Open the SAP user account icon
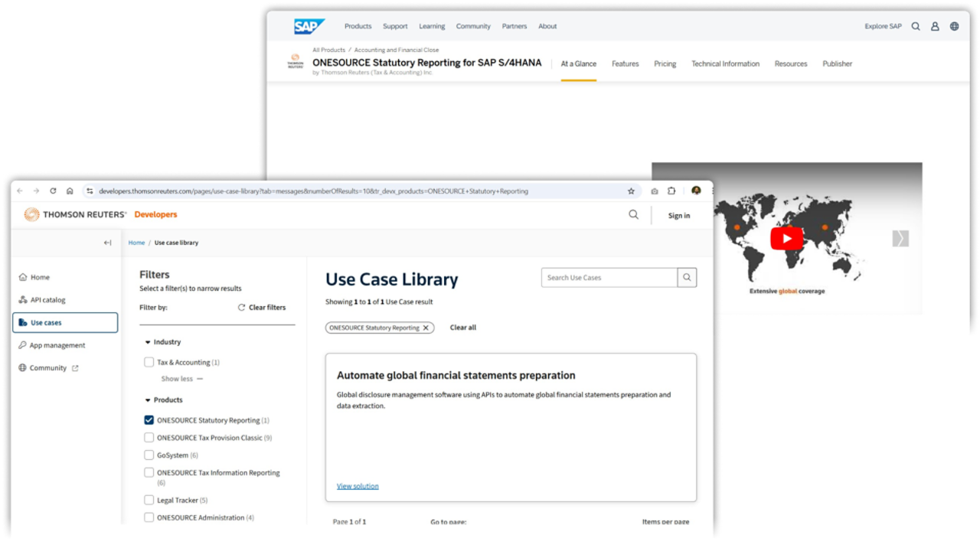 coord(935,26)
